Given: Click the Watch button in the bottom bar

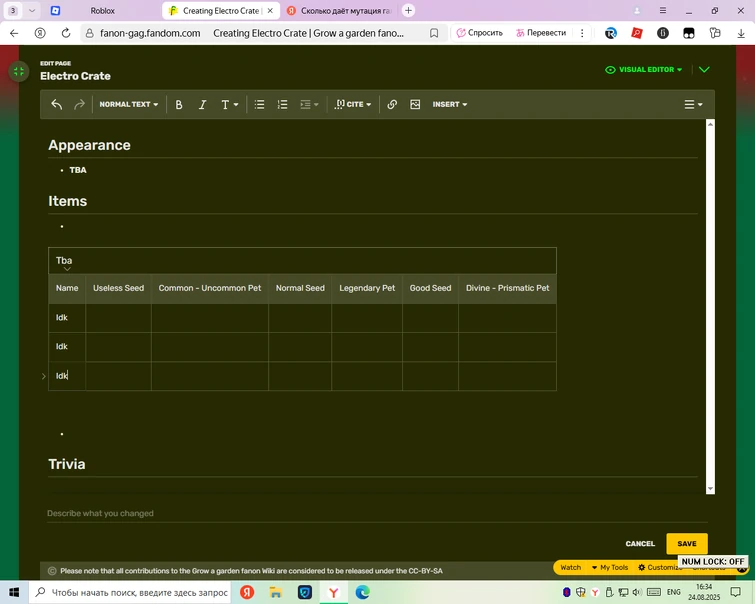Looking at the screenshot, I should click(x=571, y=568).
